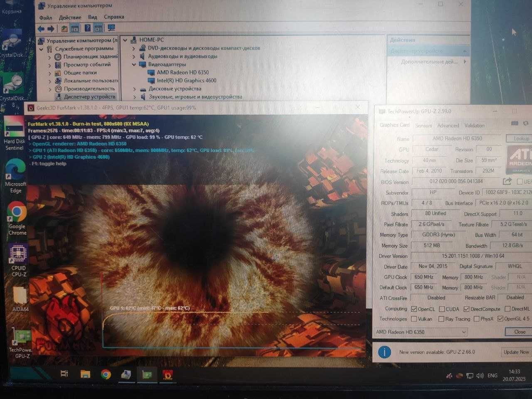532x399 pixels.
Task: Open the Вид menu
Action: pos(92,17)
